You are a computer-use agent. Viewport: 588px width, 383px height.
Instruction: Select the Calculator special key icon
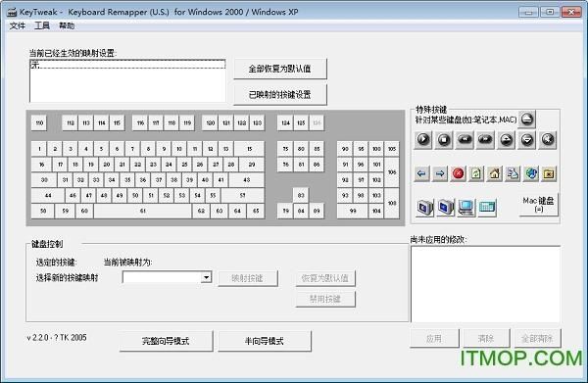487,208
